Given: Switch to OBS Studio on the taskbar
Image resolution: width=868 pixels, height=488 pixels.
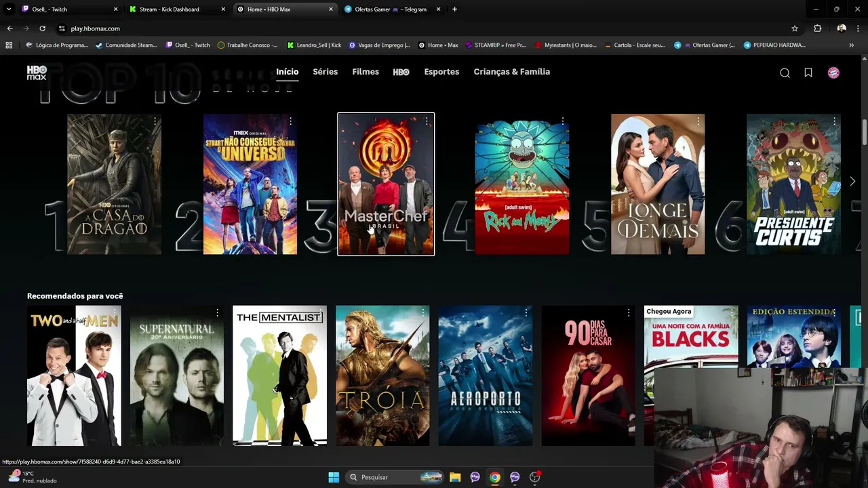Looking at the screenshot, I should (x=535, y=477).
